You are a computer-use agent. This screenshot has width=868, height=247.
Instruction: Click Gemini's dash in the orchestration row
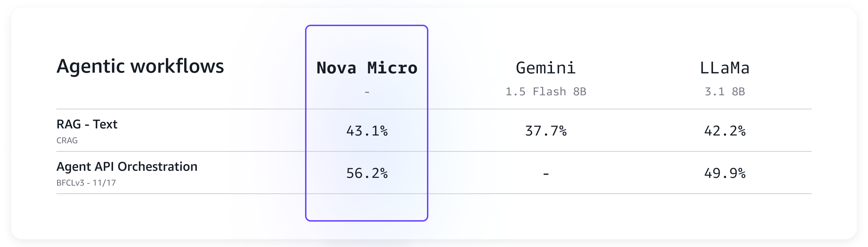click(546, 174)
